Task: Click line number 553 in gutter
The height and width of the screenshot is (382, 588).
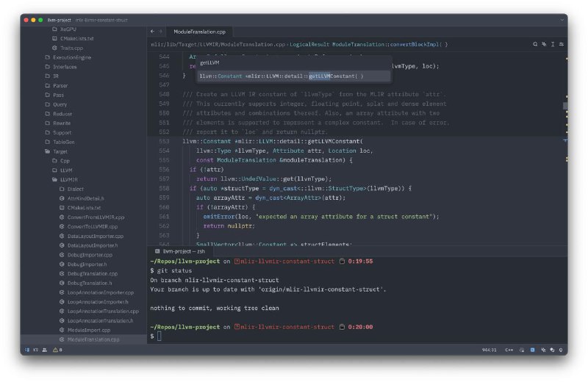Action: tap(164, 141)
